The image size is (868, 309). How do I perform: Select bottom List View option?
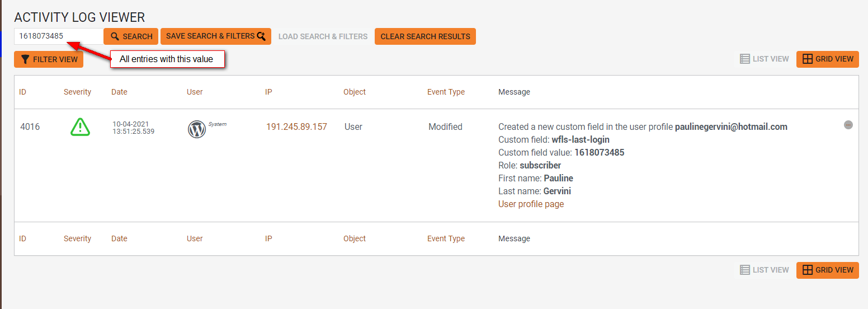(764, 270)
